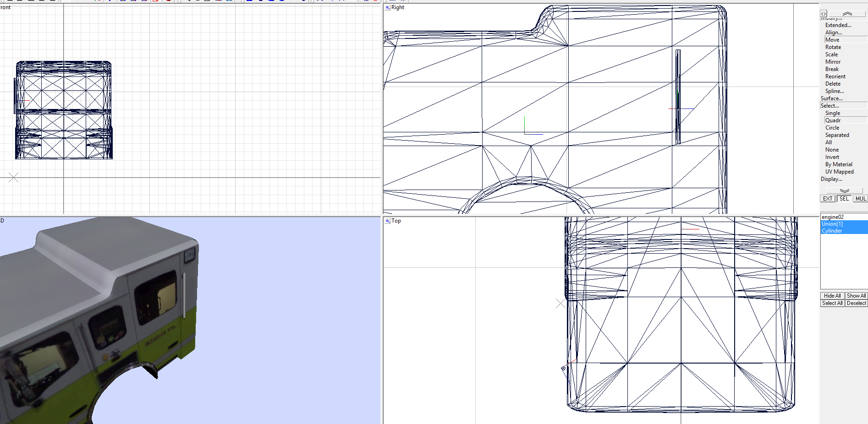Switch selection mode from Quadr to Single

click(x=832, y=113)
